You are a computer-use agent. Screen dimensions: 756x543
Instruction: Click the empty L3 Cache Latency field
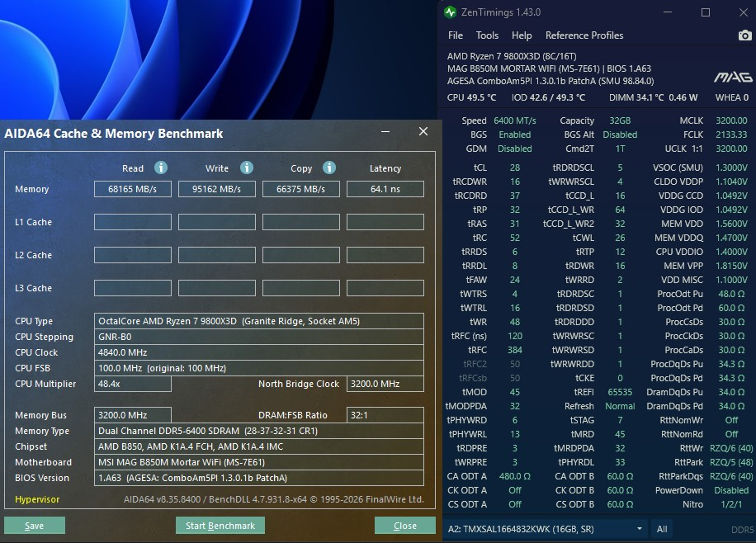pos(385,288)
